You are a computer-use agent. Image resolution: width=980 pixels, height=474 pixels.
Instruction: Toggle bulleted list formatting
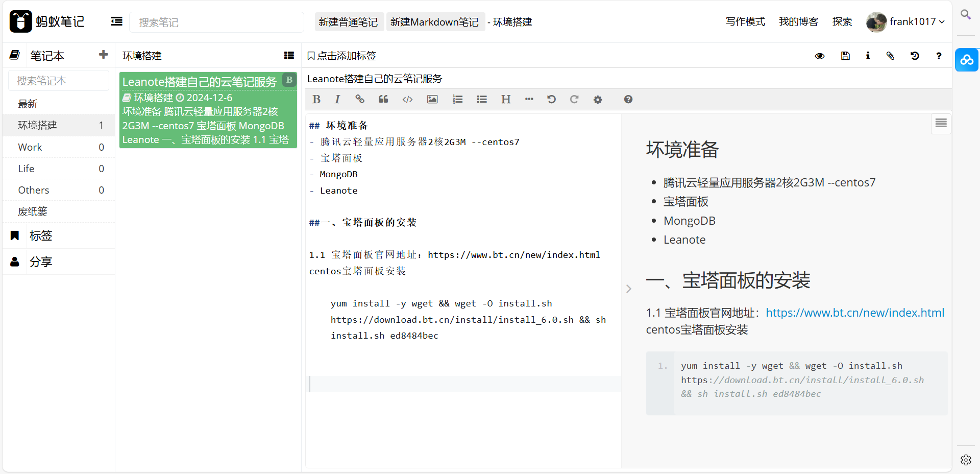pos(481,99)
